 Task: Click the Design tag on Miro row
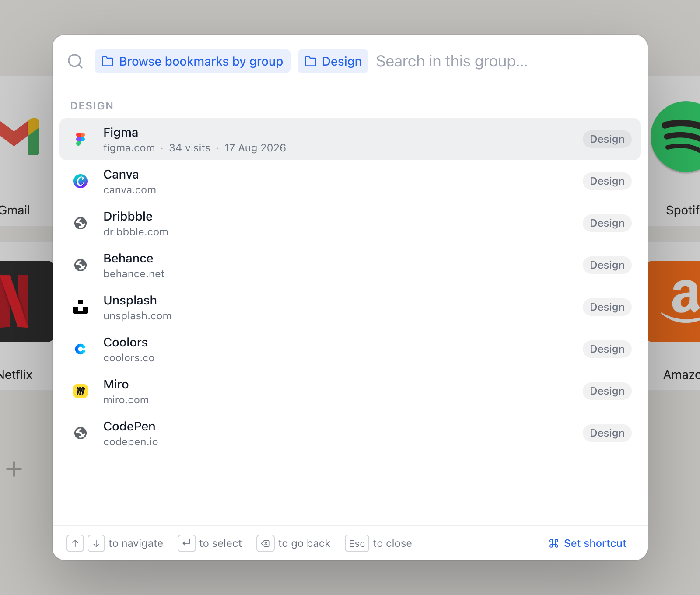click(x=607, y=391)
